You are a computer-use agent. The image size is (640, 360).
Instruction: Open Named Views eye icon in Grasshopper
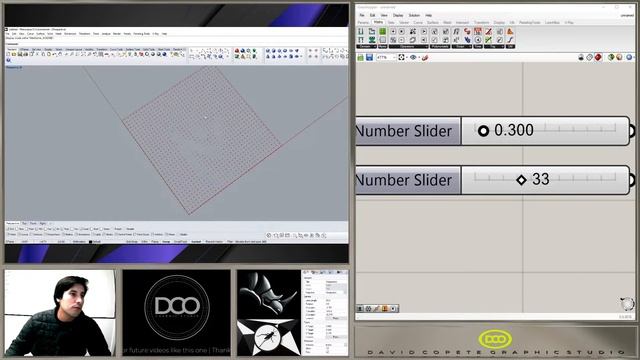click(x=413, y=58)
